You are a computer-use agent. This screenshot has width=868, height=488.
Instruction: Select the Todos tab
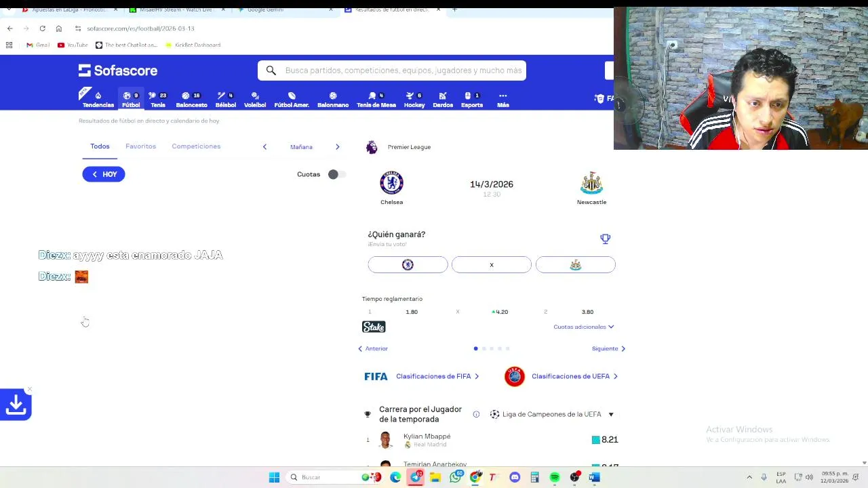click(x=100, y=146)
